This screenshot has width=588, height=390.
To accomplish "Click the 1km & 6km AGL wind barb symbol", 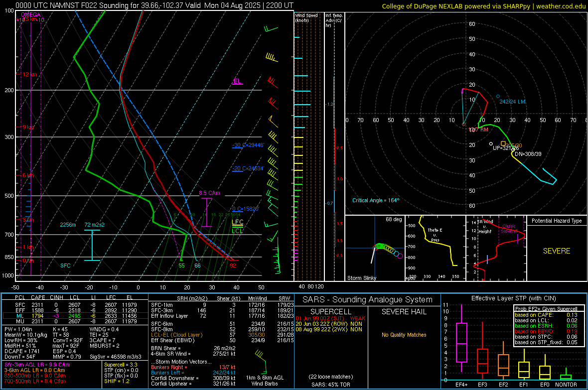I will point(262,362).
